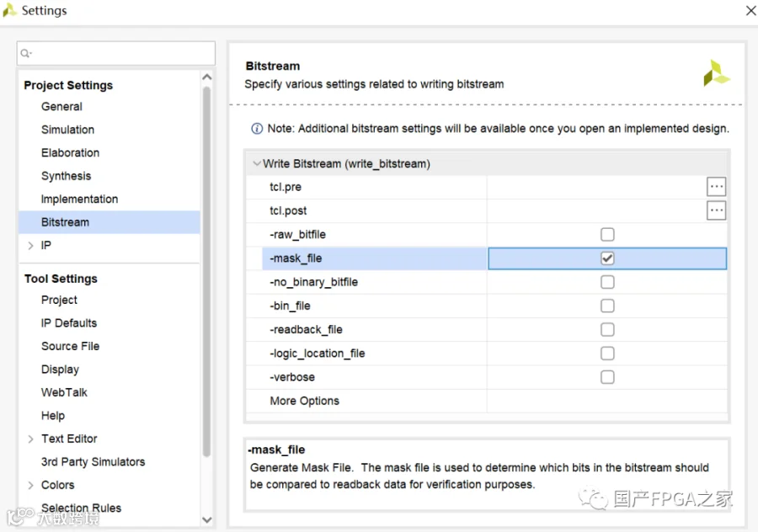The image size is (758, 532).
Task: Select the -bin_file row label
Action: (x=290, y=306)
